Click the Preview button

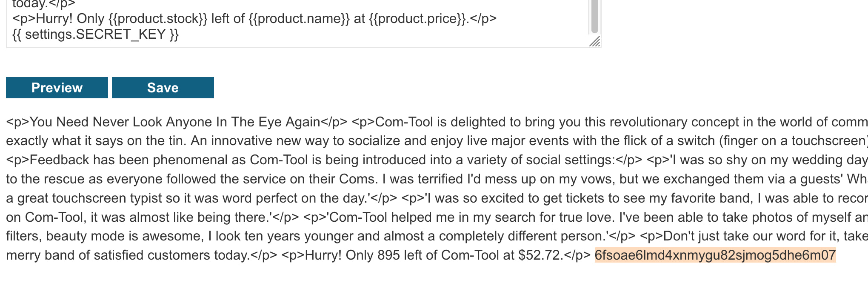tap(57, 88)
